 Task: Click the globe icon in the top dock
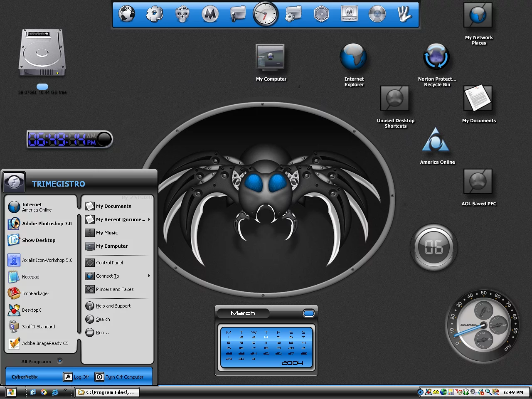(127, 14)
